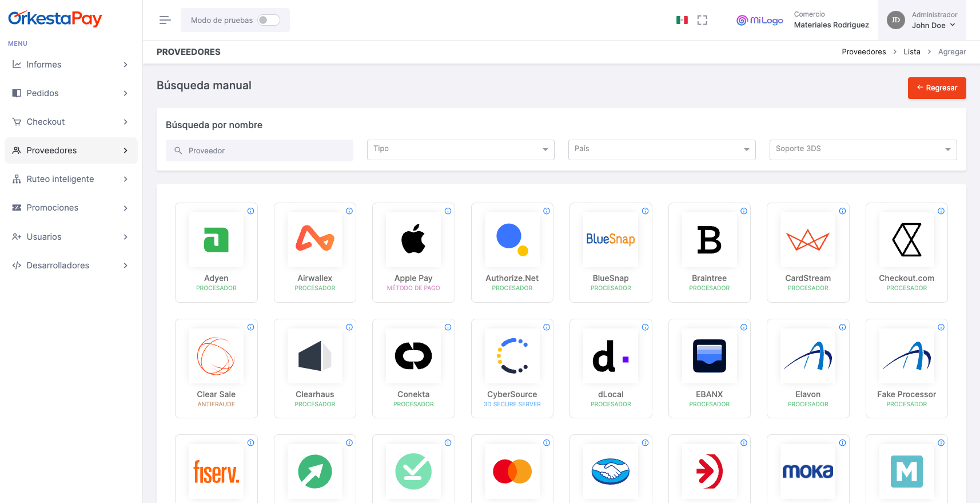Click the MiLogo merchant logo

[x=759, y=20]
